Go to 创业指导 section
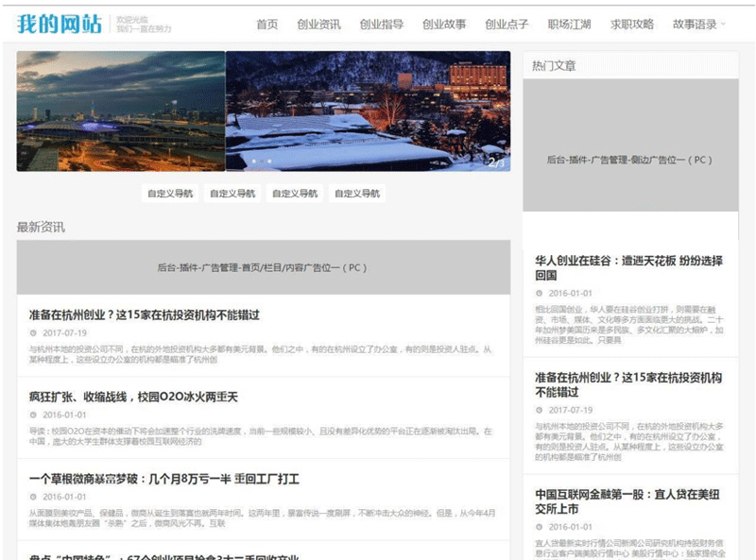Viewport: 756px width, 560px height. coord(382,25)
